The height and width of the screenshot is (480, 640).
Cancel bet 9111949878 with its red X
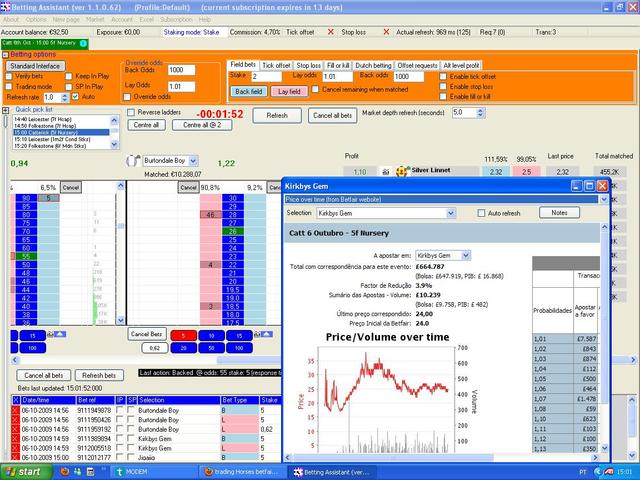16,410
